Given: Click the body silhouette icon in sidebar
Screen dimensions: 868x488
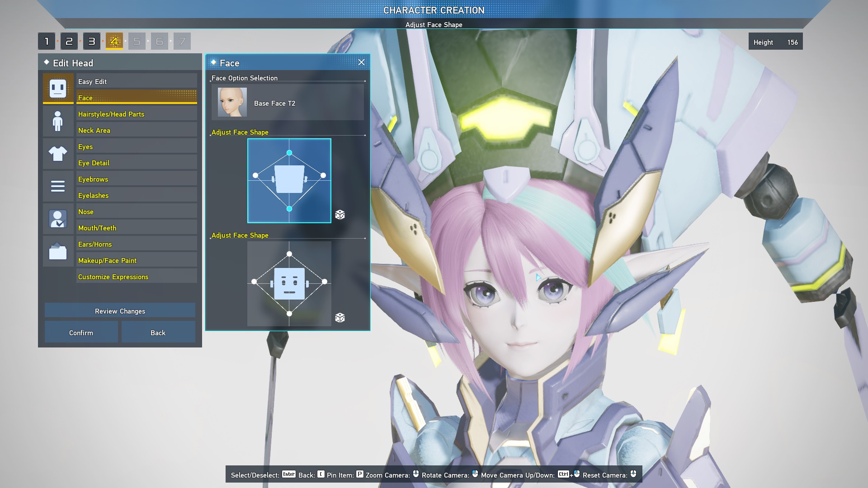Looking at the screenshot, I should (58, 121).
